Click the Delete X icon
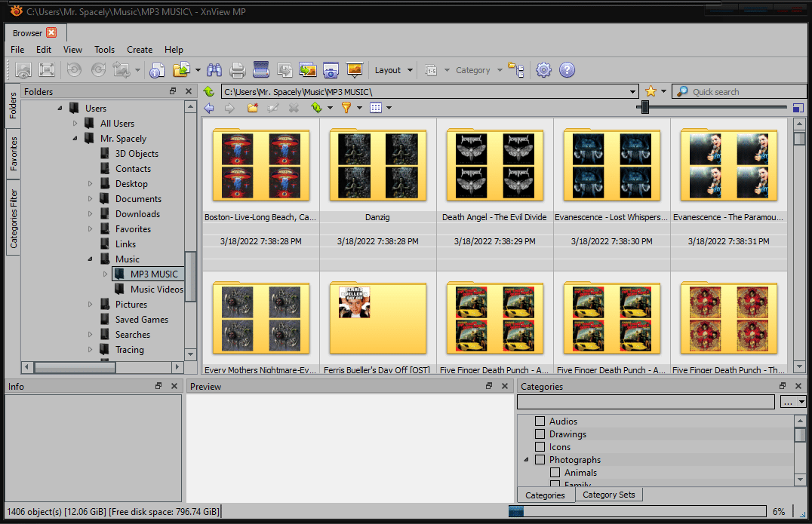The width and height of the screenshot is (812, 524). pyautogui.click(x=294, y=108)
